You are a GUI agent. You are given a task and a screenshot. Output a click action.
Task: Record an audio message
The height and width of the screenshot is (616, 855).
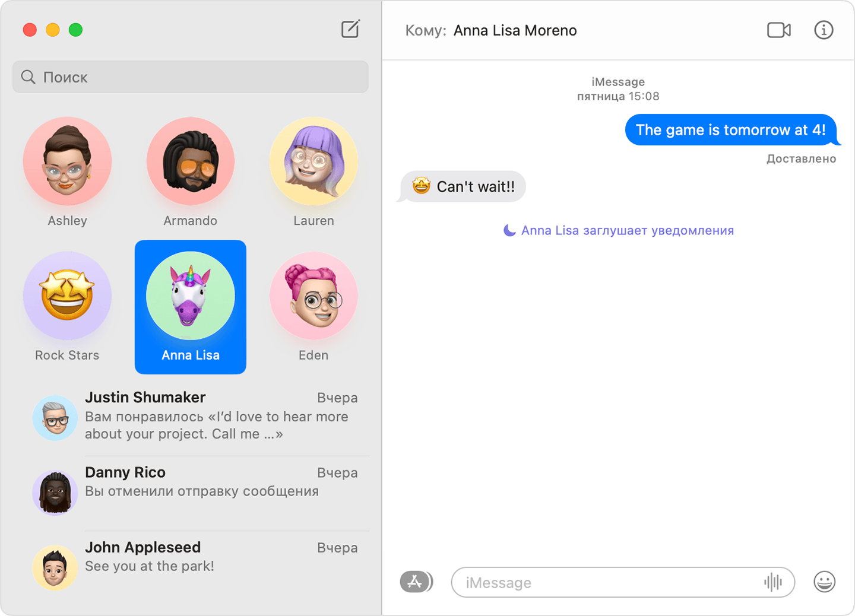[x=772, y=582]
